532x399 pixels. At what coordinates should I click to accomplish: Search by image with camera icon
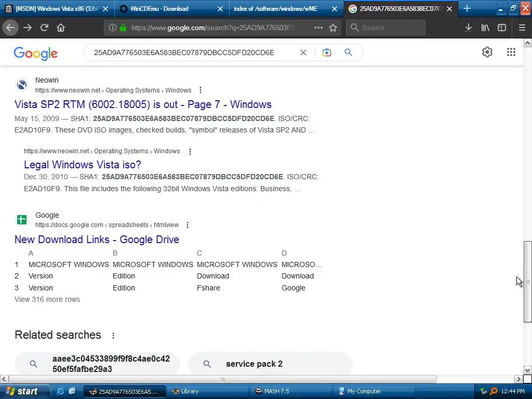coord(326,52)
